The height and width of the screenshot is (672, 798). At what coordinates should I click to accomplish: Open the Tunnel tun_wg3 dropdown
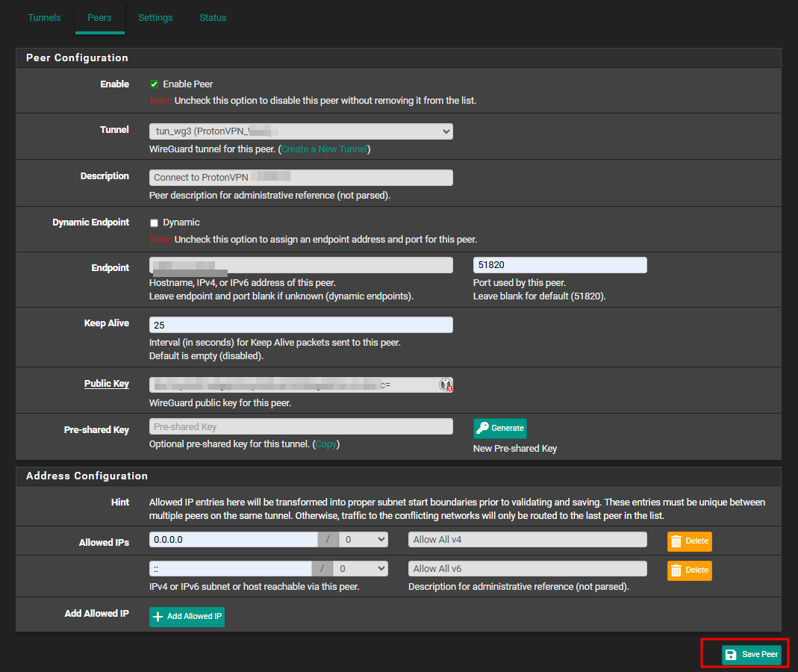click(x=301, y=131)
